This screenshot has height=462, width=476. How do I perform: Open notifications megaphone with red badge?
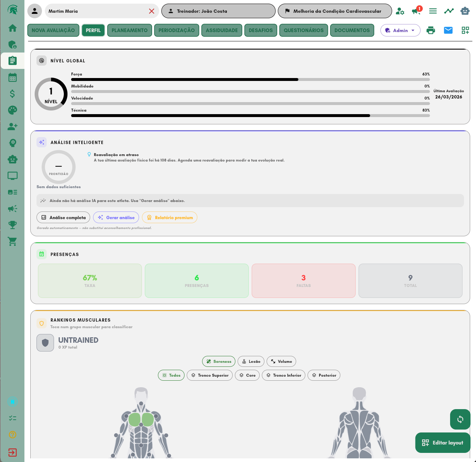point(416,11)
